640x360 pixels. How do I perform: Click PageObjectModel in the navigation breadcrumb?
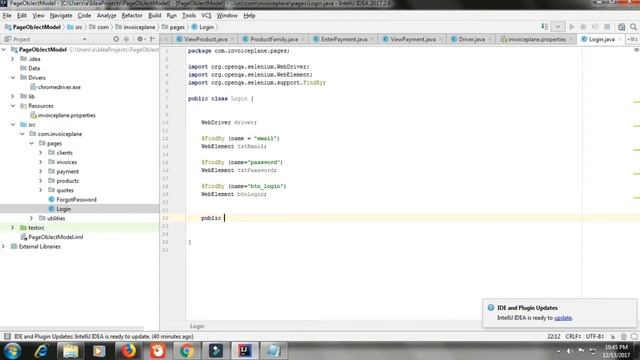point(33,27)
